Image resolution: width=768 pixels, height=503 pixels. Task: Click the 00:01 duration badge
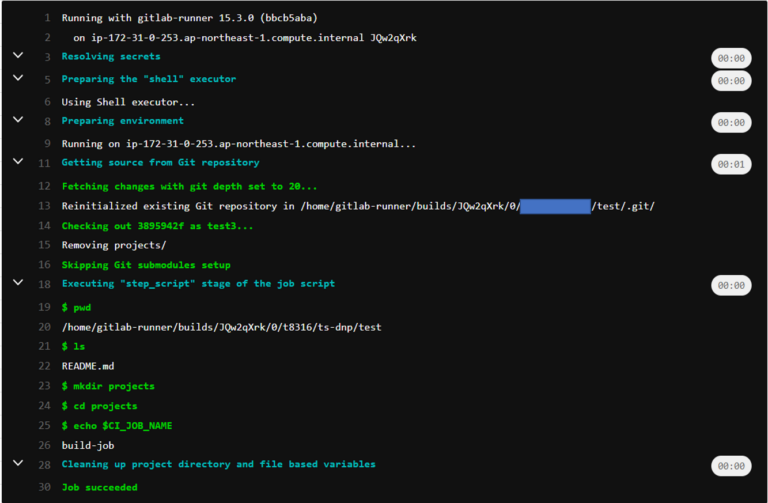point(730,164)
